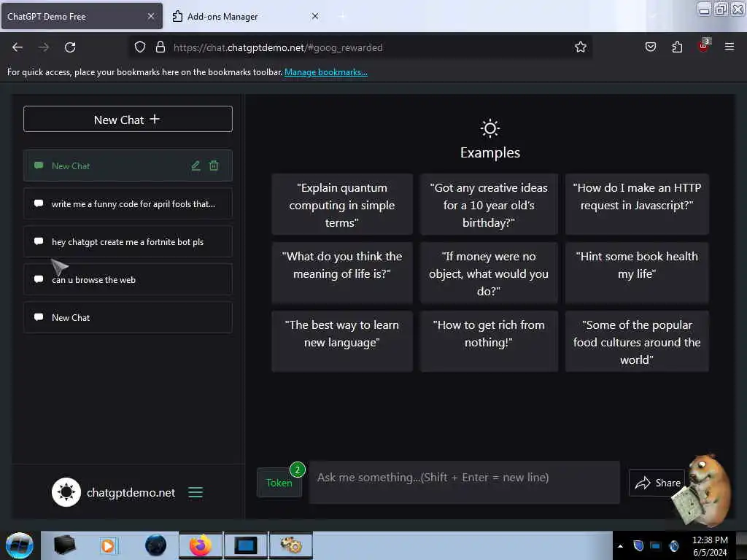747x560 pixels.
Task: Open the Pocket save icon
Action: click(x=650, y=47)
